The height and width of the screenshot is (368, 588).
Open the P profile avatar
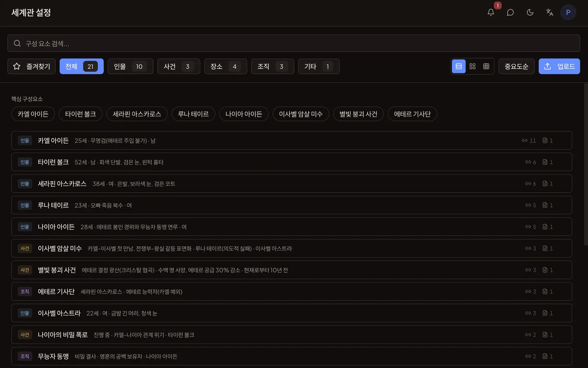pos(568,12)
